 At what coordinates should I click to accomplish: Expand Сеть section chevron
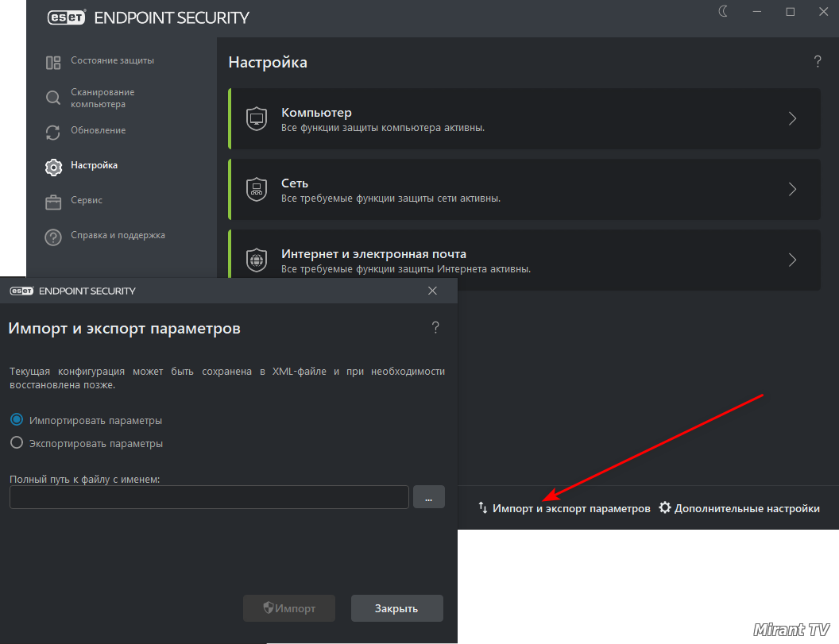[x=792, y=189]
